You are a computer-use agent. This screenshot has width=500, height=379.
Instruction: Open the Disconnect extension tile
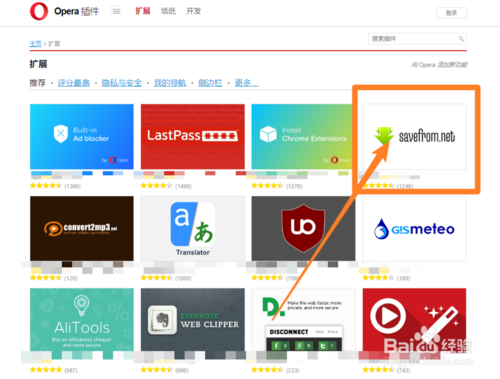(x=303, y=320)
